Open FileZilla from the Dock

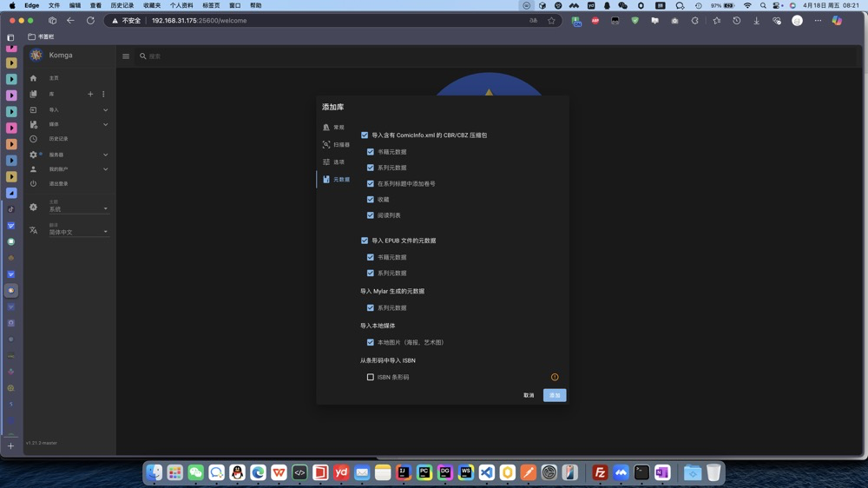pyautogui.click(x=600, y=472)
